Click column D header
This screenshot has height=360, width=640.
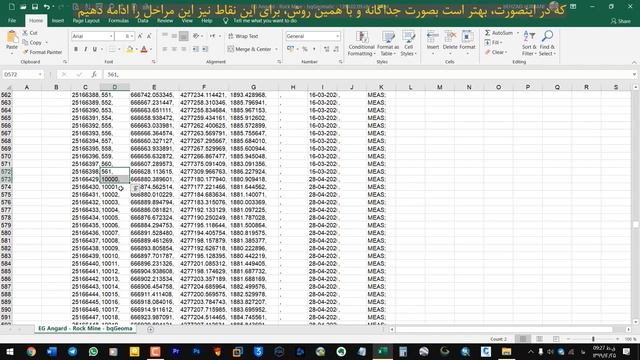click(x=115, y=87)
